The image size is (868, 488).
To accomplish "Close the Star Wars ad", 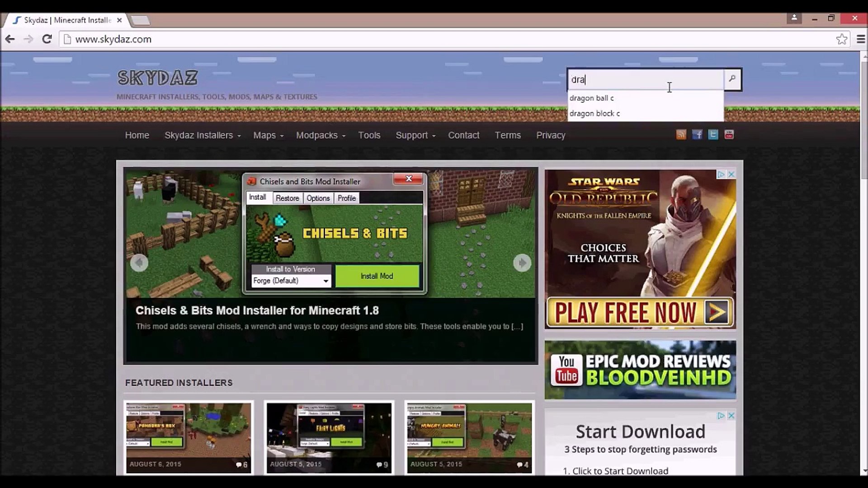I will click(731, 174).
